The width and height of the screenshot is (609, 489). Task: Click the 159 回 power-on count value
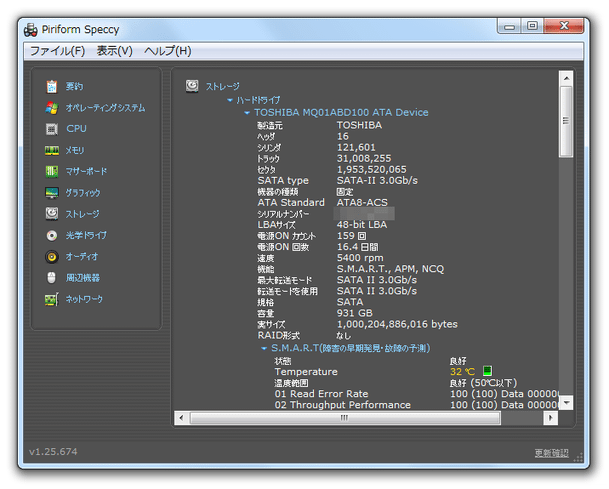(x=351, y=236)
